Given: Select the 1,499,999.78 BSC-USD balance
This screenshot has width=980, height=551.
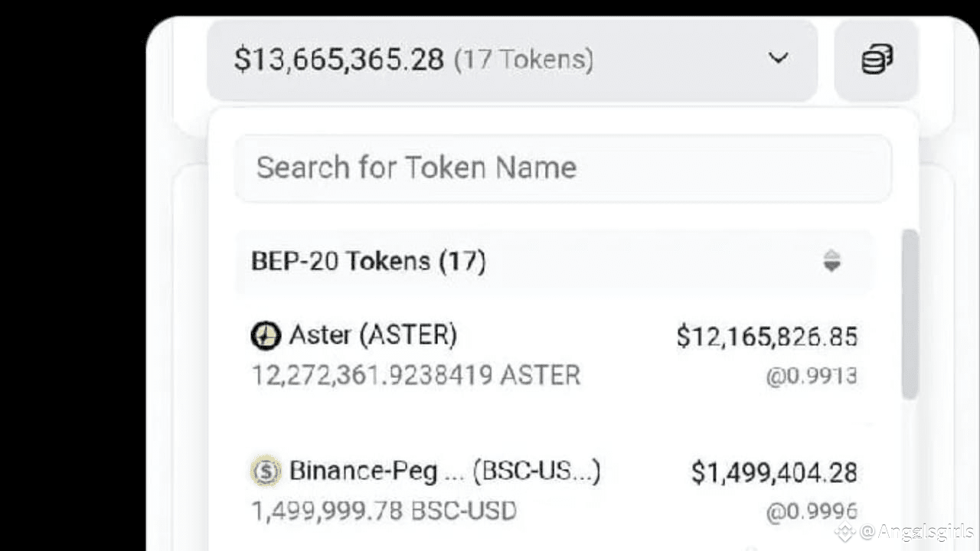Looking at the screenshot, I should pyautogui.click(x=384, y=510).
